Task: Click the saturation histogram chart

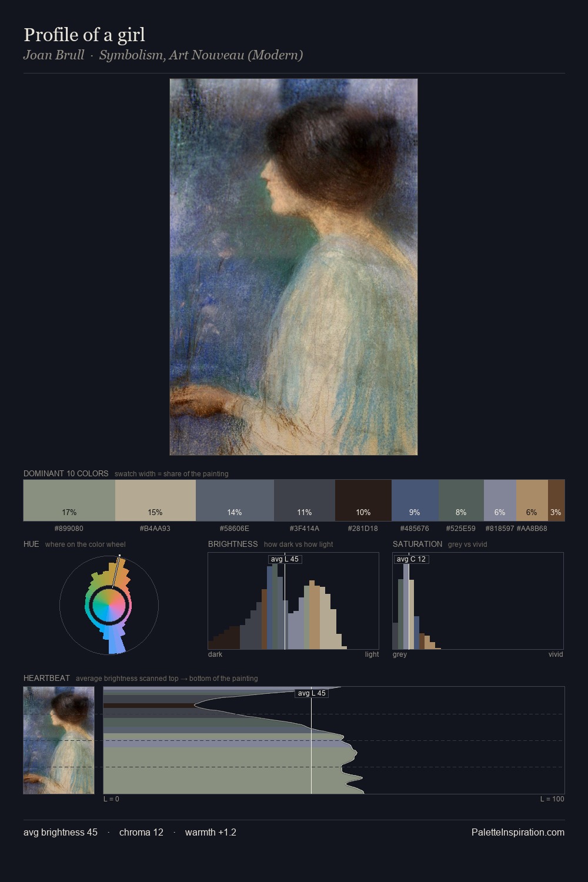Action: 478,601
